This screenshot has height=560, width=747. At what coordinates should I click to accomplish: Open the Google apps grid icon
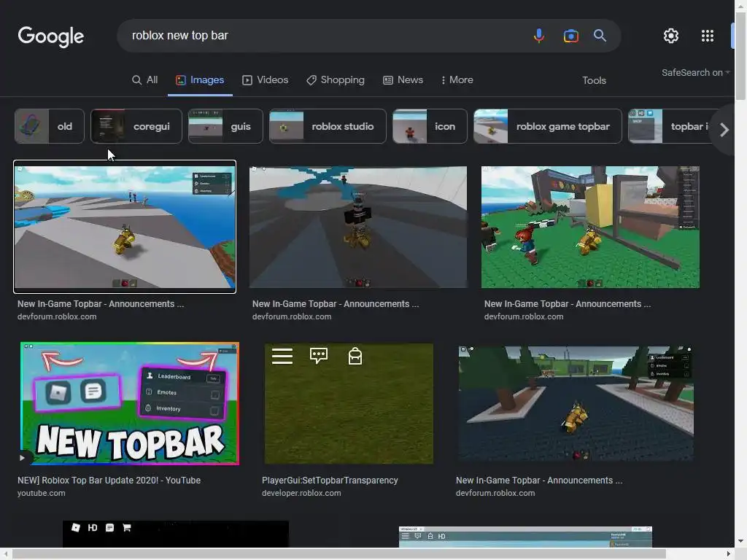[x=708, y=36]
